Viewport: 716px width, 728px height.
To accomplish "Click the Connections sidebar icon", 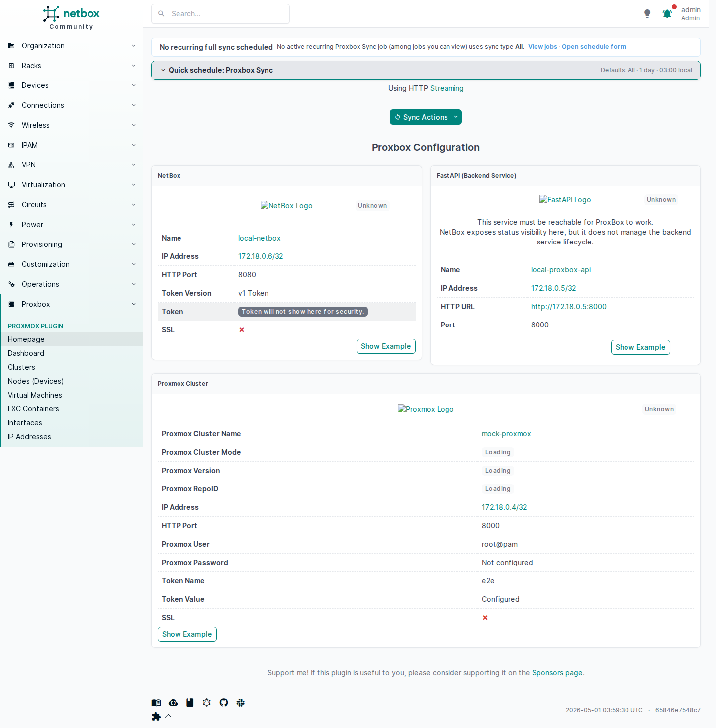I will coord(11,105).
